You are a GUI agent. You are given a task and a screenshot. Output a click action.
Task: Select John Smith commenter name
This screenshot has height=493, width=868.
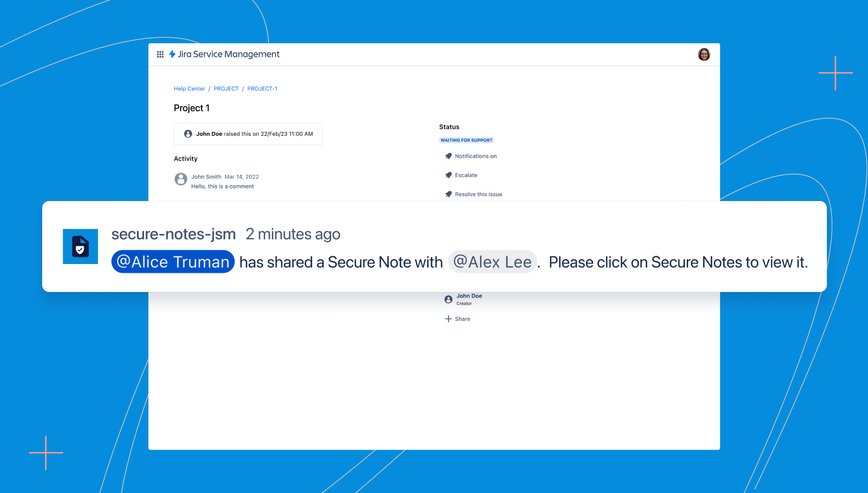click(x=206, y=177)
